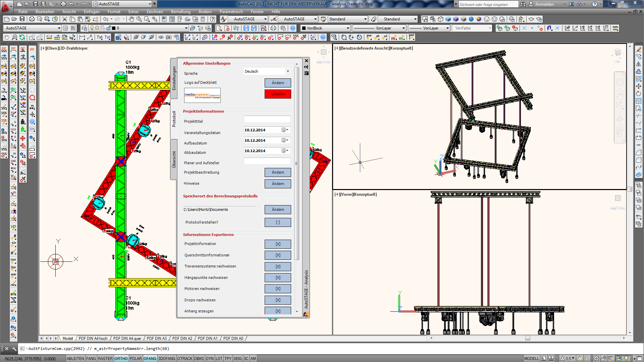The image size is (644, 362).
Task: Open the Bemaßung menu
Action: point(180,12)
